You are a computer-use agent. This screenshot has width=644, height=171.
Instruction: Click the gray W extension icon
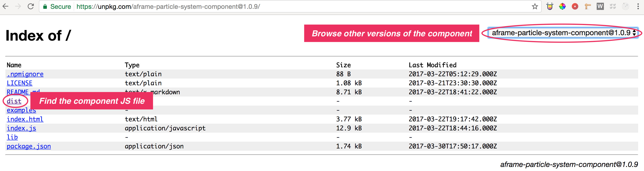(600, 7)
